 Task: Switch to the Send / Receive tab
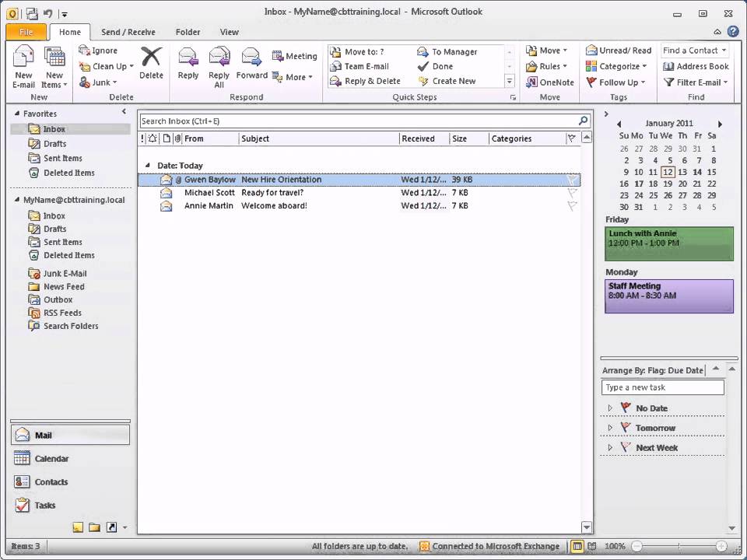[128, 32]
